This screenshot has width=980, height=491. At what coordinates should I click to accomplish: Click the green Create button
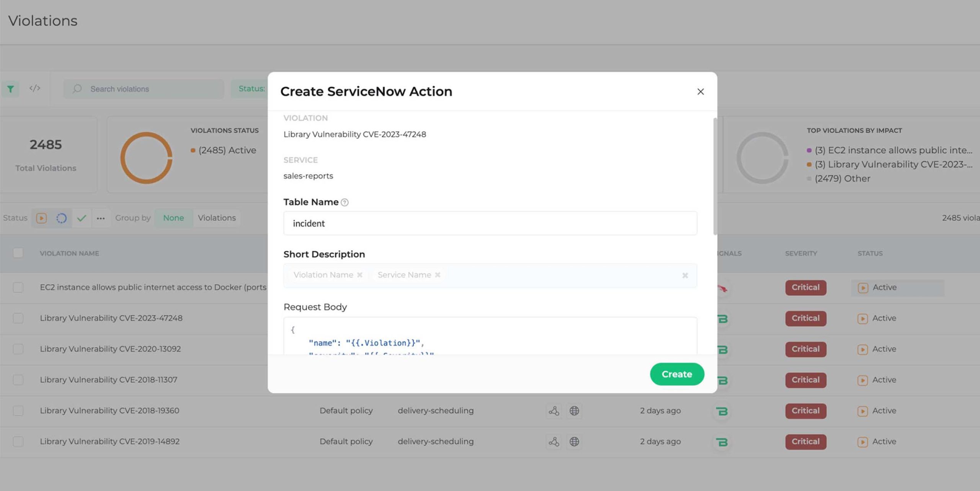pos(677,374)
